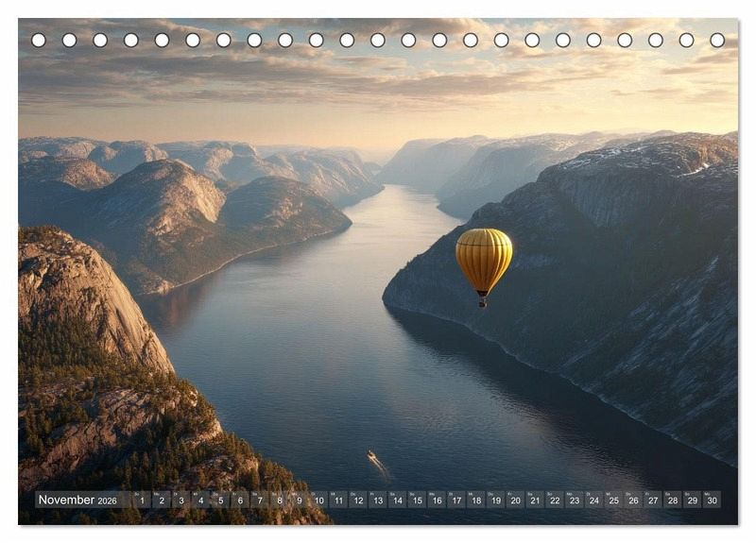Click the small boat on the fjord
This screenshot has height=543, width=756.
373,458
